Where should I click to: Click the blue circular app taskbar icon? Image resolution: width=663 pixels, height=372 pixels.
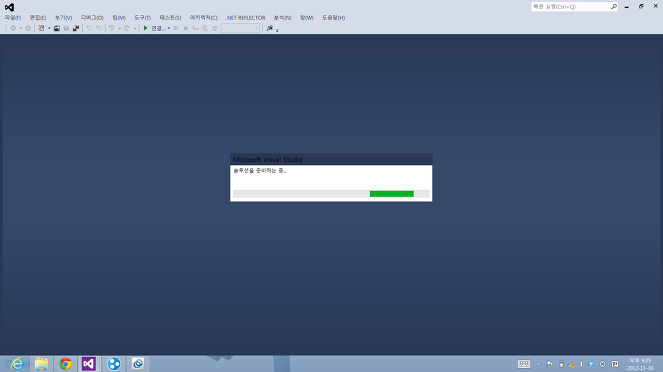coord(114,364)
